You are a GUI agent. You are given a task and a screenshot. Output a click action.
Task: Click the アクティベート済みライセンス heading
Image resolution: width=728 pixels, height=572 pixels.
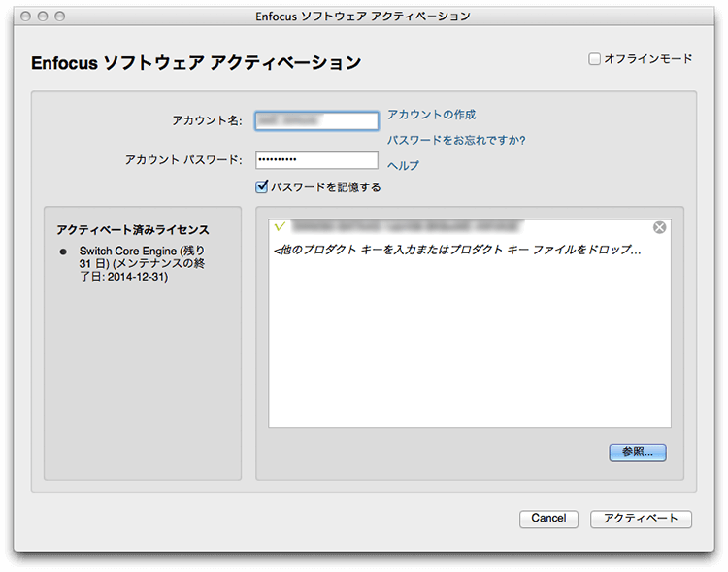(x=133, y=229)
